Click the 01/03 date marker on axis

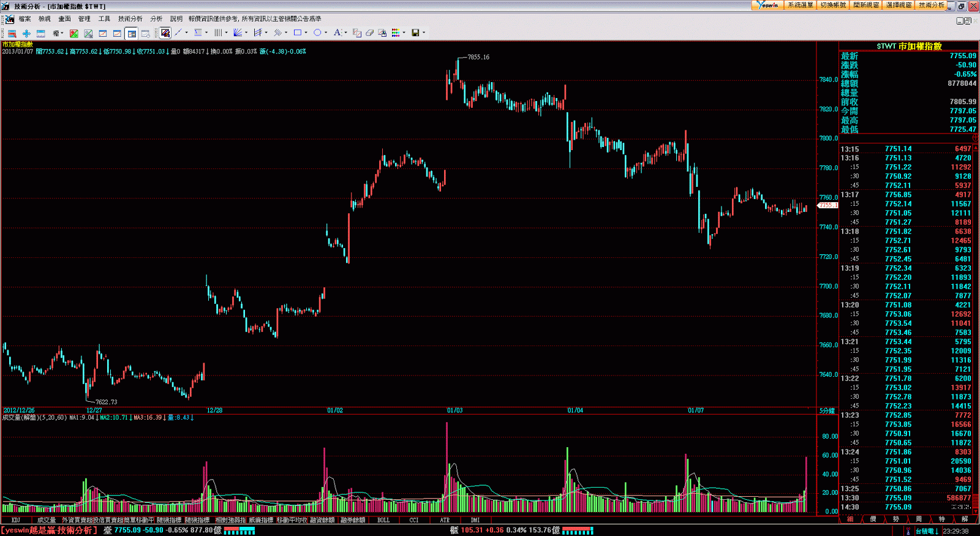click(x=454, y=410)
